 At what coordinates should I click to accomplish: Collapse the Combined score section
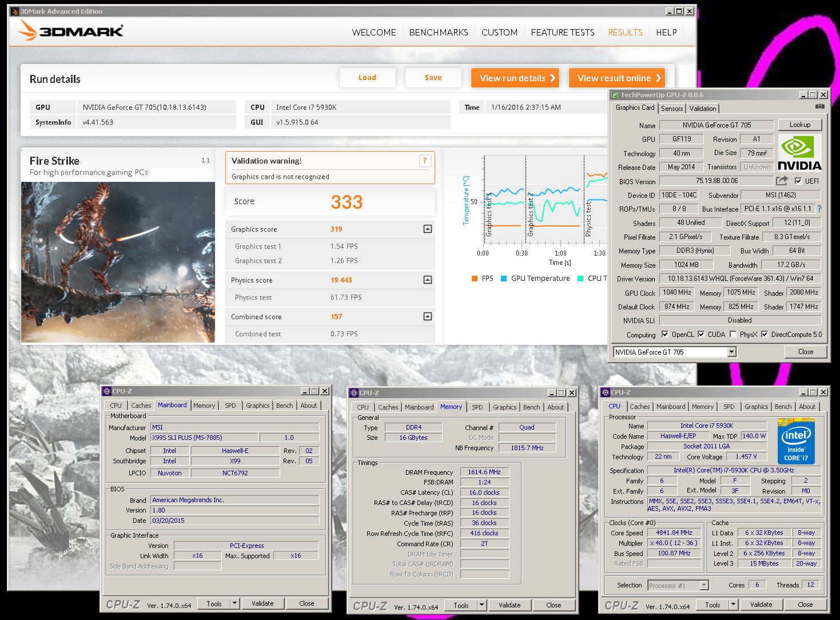(x=427, y=316)
